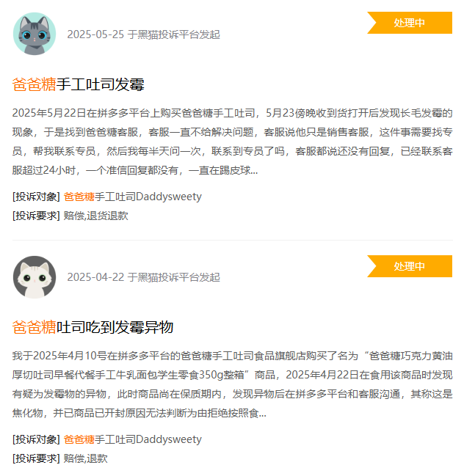Click the second [投诉要求] label
This screenshot has height=476, width=464.
pyautogui.click(x=36, y=458)
